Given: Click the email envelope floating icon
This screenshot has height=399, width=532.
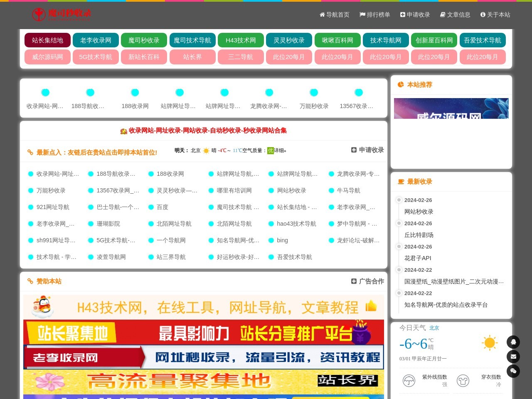Looking at the screenshot, I should pos(513,357).
